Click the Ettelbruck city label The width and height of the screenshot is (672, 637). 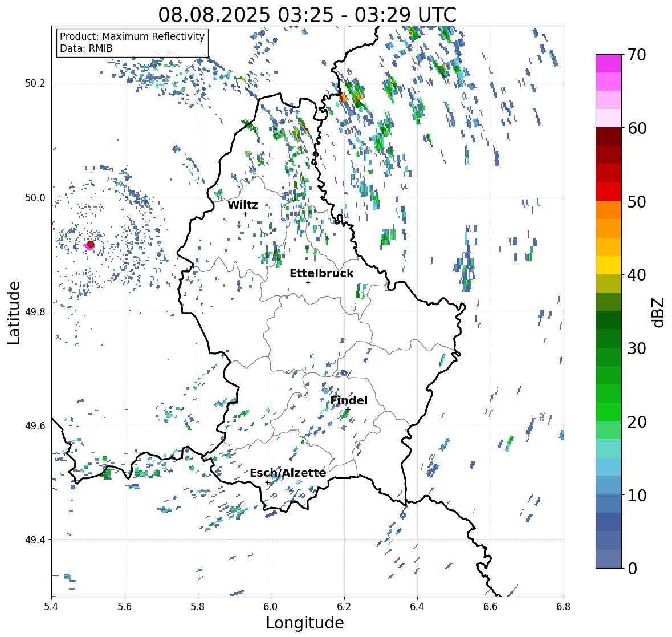[x=321, y=273]
